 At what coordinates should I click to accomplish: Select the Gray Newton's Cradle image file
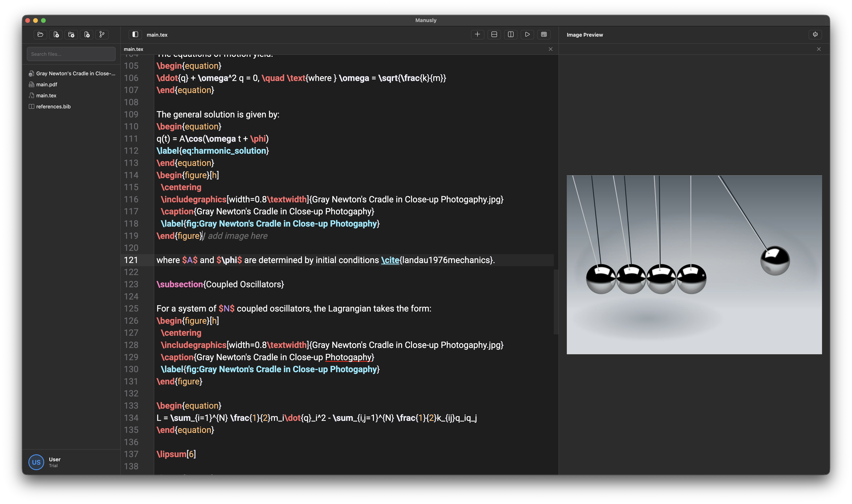(x=75, y=73)
